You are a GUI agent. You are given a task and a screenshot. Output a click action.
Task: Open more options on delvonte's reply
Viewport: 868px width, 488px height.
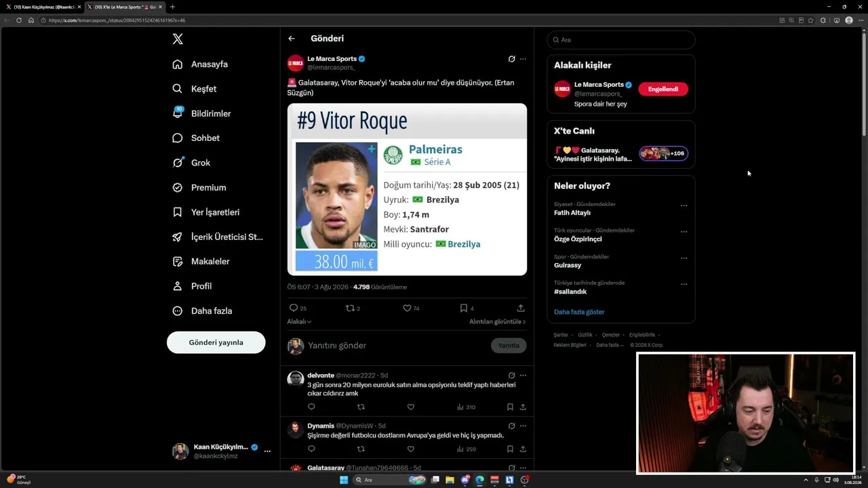coord(523,375)
